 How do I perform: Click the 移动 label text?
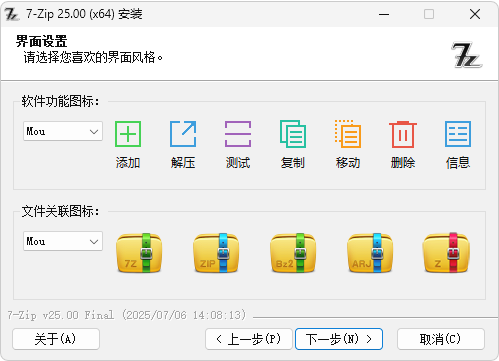348,163
